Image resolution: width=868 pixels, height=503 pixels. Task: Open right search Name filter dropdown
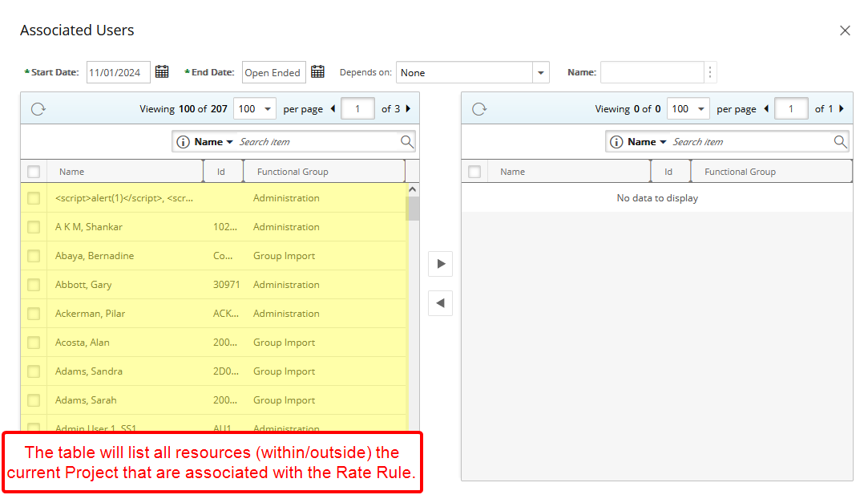pos(647,142)
